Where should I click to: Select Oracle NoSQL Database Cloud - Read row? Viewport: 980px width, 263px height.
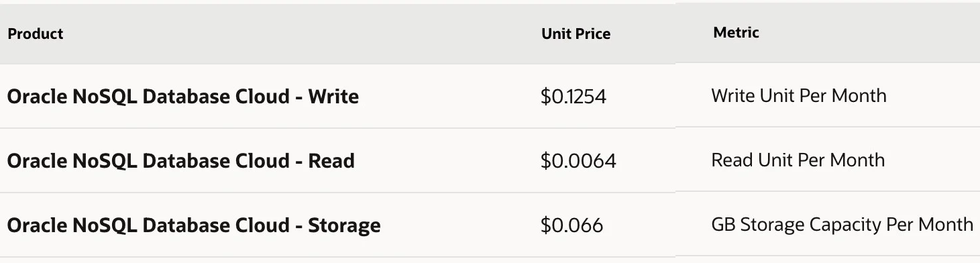[490, 161]
